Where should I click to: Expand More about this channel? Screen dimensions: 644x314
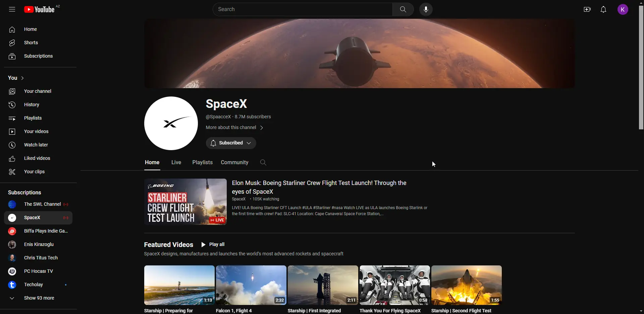[234, 128]
